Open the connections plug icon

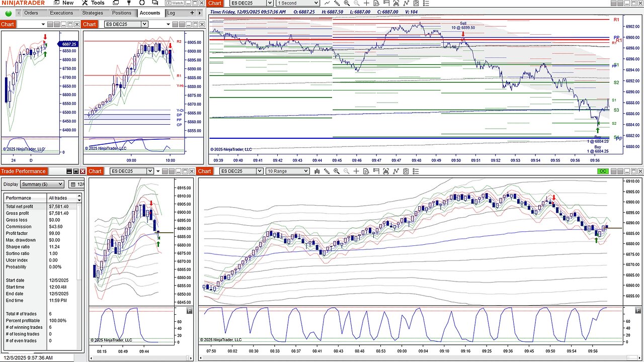[128, 3]
